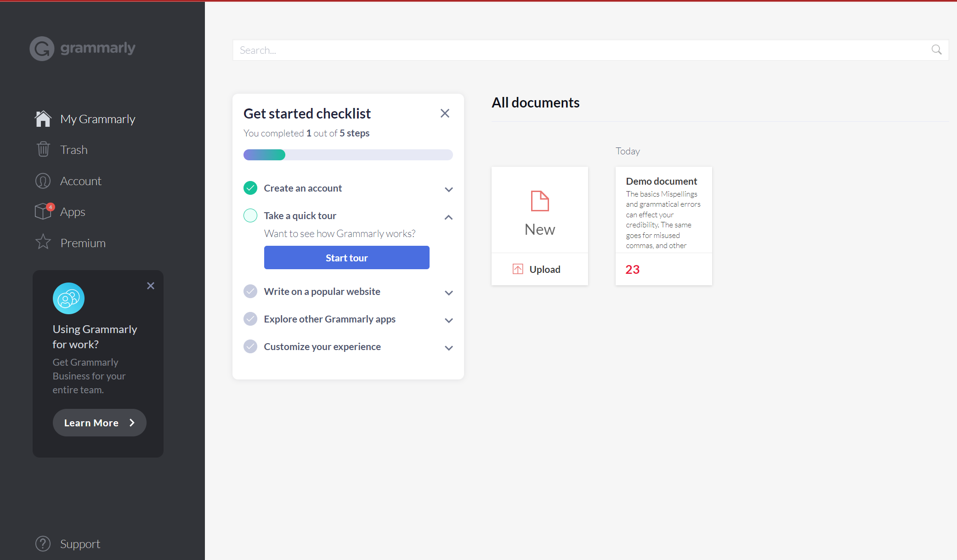Expand Explore other Grammarly apps chevron
This screenshot has height=560, width=957.
449,320
